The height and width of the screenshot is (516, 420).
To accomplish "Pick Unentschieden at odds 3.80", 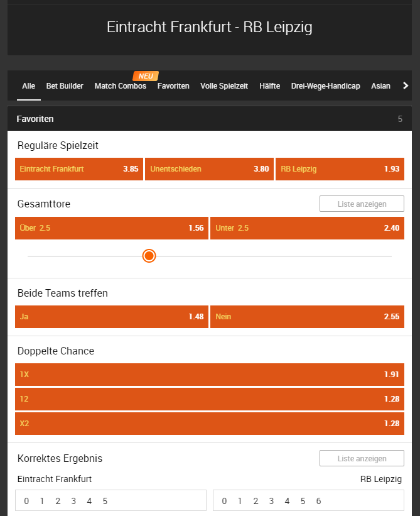I will pyautogui.click(x=209, y=169).
